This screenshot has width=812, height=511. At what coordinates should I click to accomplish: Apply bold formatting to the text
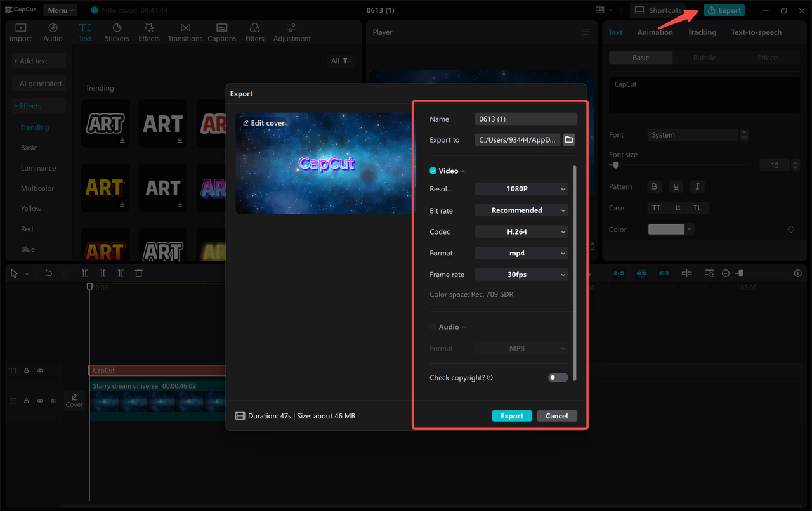[654, 186]
